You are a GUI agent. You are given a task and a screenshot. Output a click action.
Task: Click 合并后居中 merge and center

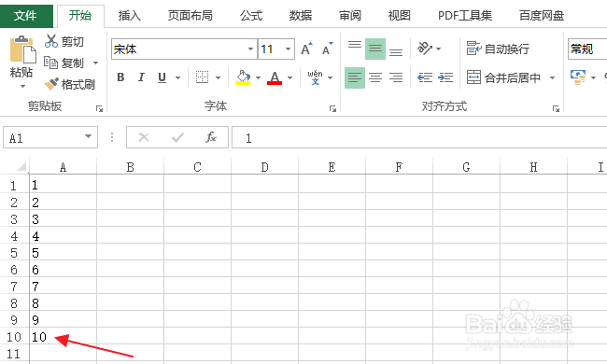pos(503,77)
